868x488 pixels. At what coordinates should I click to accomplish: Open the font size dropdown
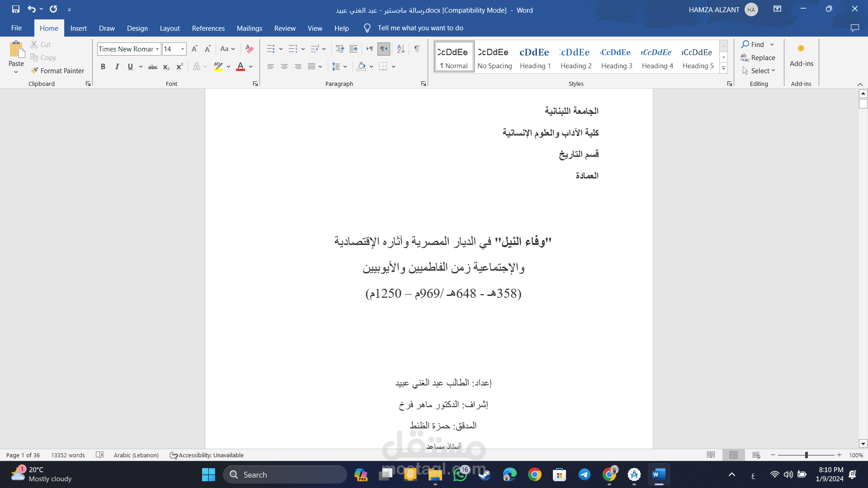click(x=183, y=49)
